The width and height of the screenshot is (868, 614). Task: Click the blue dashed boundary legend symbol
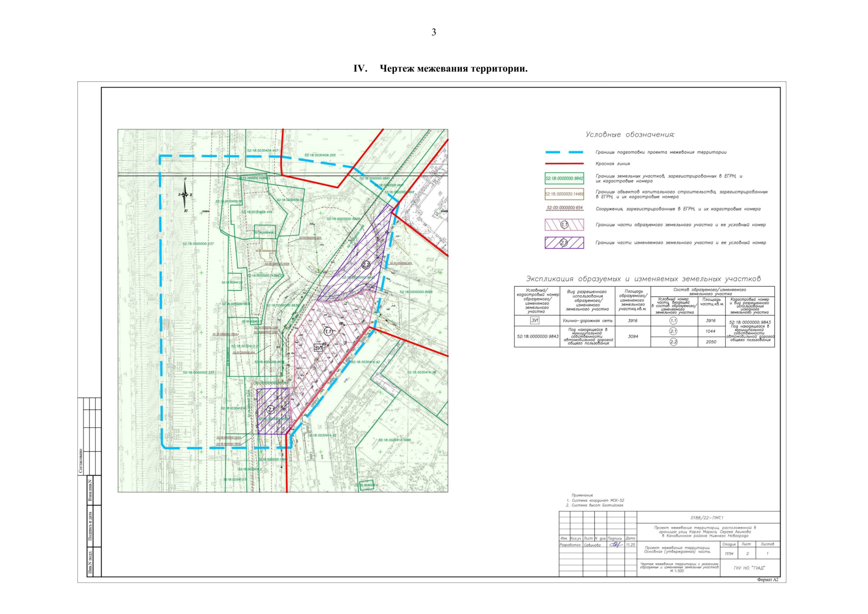pyautogui.click(x=564, y=152)
